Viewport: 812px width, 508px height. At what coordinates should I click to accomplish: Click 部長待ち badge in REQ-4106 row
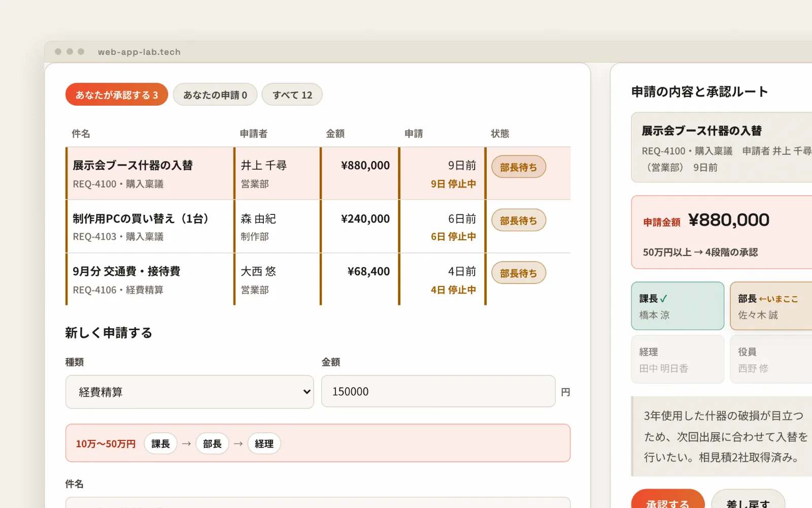(519, 273)
